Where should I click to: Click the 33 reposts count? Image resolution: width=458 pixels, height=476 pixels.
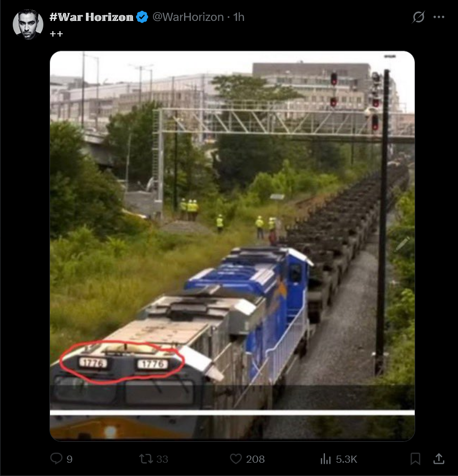point(162,459)
